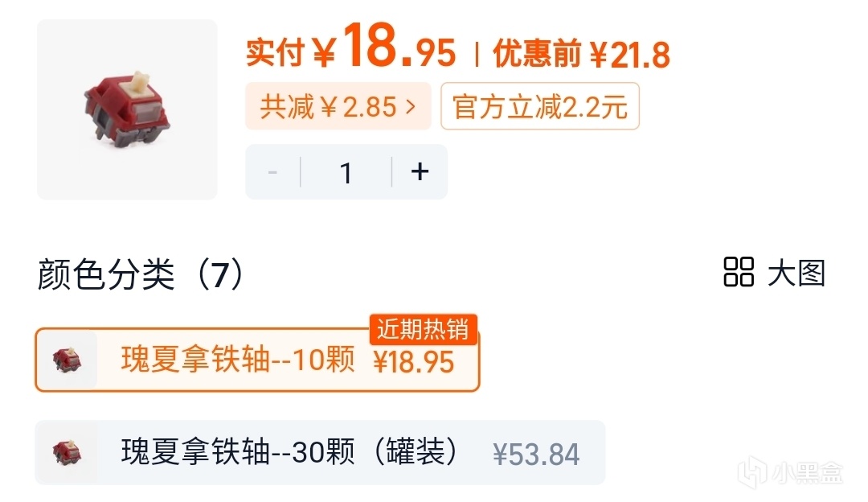
Task: Click the 实付 ¥18.95 price
Action: pyautogui.click(x=351, y=50)
